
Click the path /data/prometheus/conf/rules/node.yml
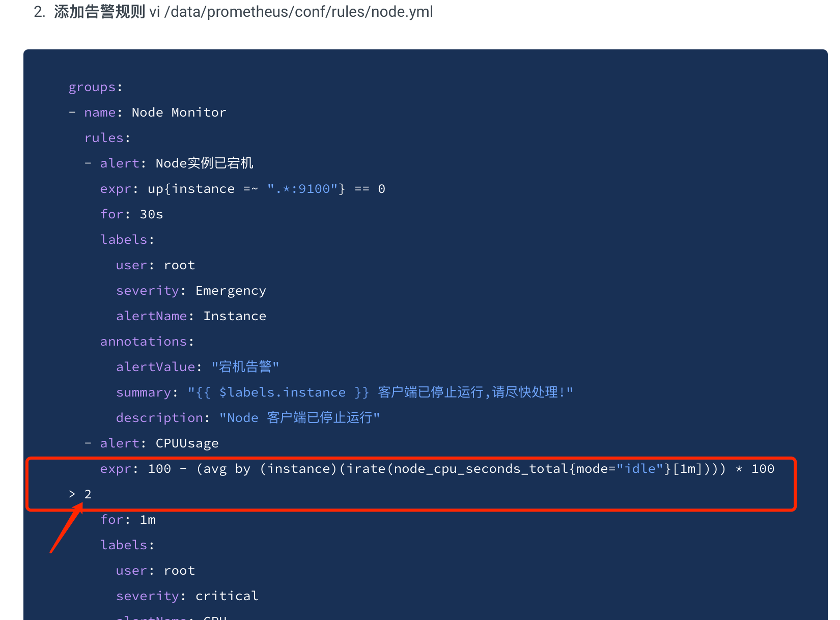299,12
